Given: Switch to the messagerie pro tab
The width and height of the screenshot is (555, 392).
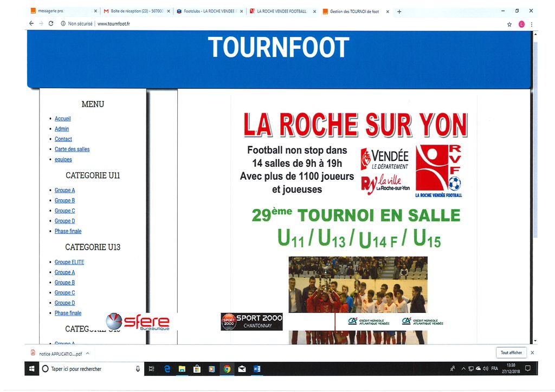Looking at the screenshot, I should [x=60, y=11].
